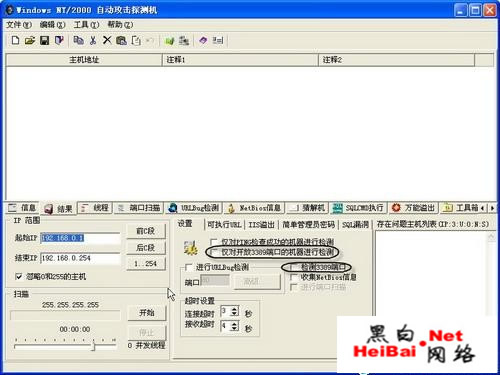Click the New file toolbar icon
Screen dimensions: 500x375
[15, 40]
